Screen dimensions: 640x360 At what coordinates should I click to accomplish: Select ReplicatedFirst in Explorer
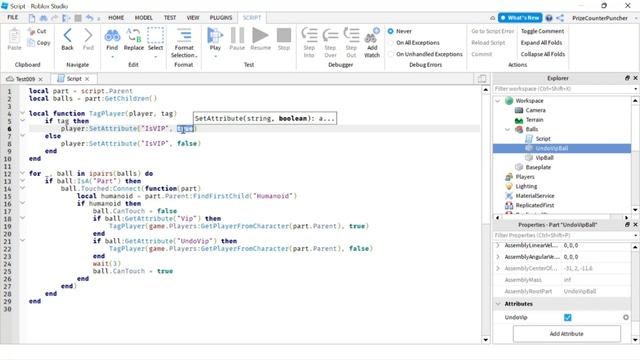tap(535, 205)
